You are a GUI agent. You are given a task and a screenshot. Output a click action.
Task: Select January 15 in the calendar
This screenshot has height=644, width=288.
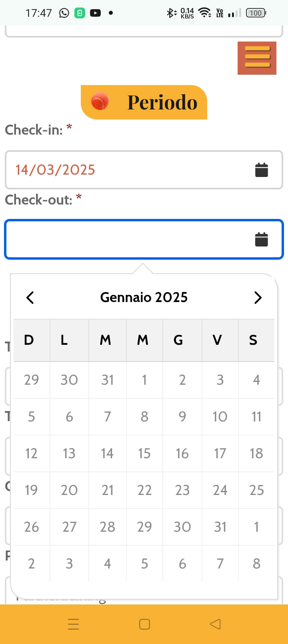tap(144, 453)
